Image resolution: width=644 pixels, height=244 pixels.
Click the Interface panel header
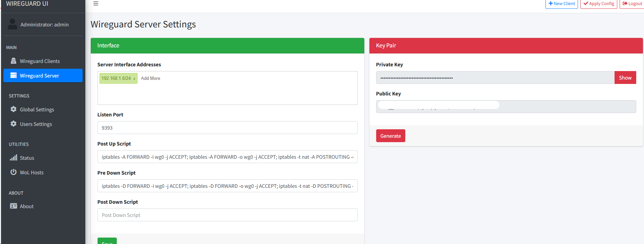click(227, 45)
